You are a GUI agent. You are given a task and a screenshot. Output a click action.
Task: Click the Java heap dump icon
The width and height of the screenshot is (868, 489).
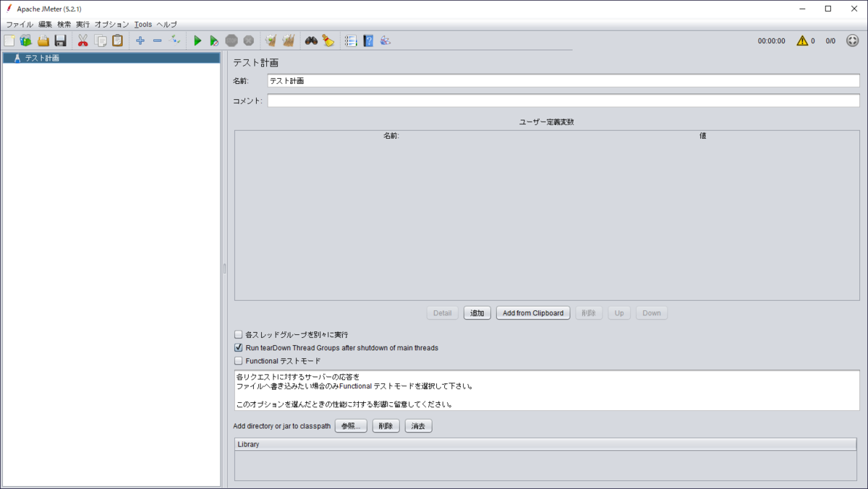(x=386, y=41)
